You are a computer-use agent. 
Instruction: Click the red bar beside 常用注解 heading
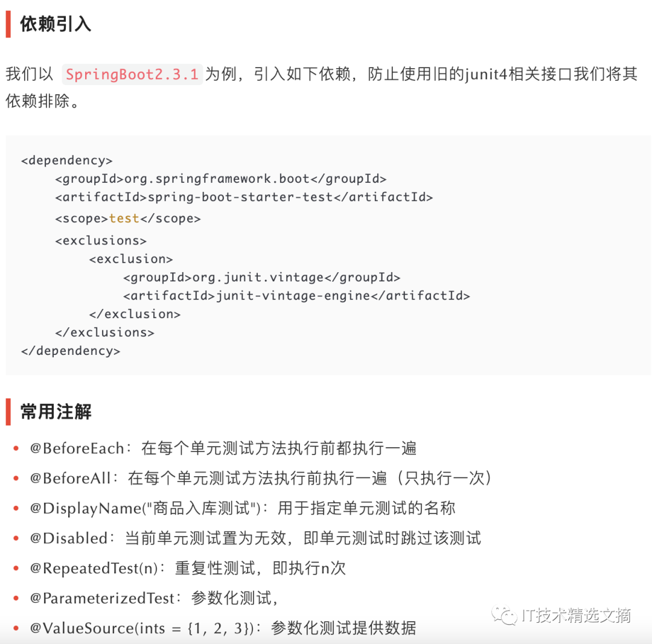[8, 412]
